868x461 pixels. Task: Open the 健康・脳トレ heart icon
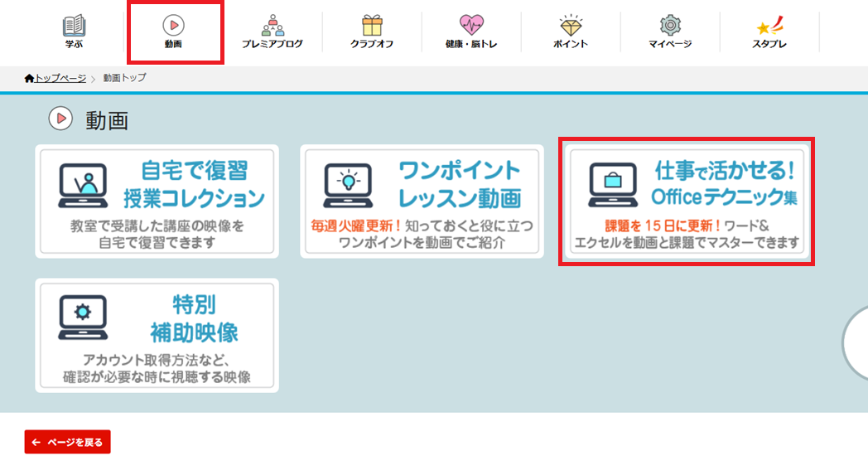471,25
